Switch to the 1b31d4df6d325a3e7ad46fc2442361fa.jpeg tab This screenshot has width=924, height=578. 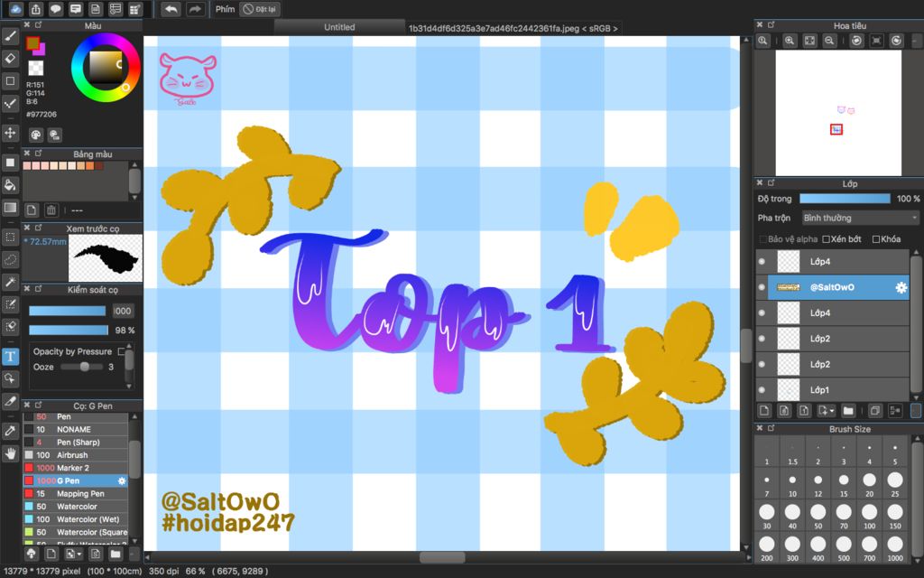pyautogui.click(x=513, y=28)
